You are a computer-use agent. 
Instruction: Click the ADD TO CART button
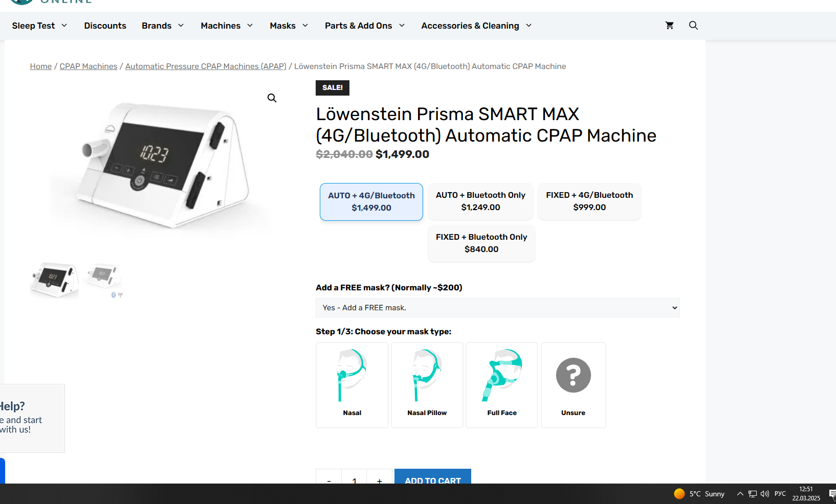(x=433, y=476)
